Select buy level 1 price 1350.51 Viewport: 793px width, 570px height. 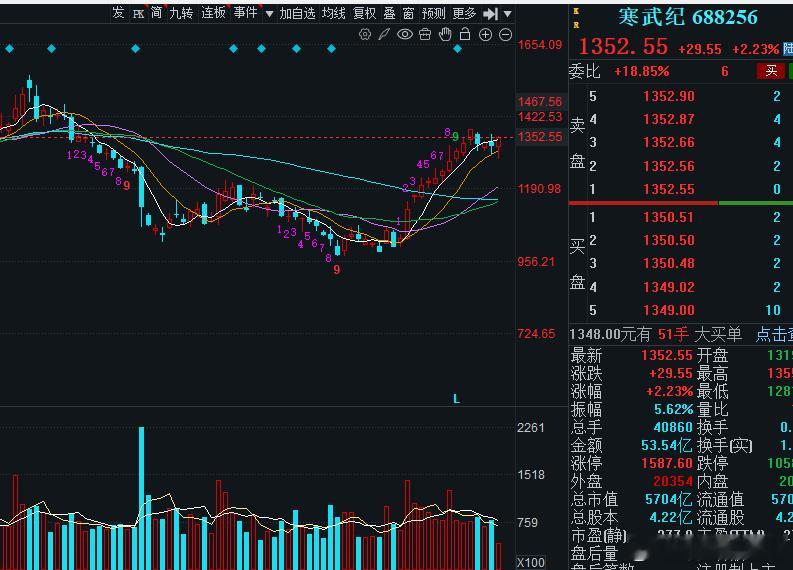coord(669,217)
